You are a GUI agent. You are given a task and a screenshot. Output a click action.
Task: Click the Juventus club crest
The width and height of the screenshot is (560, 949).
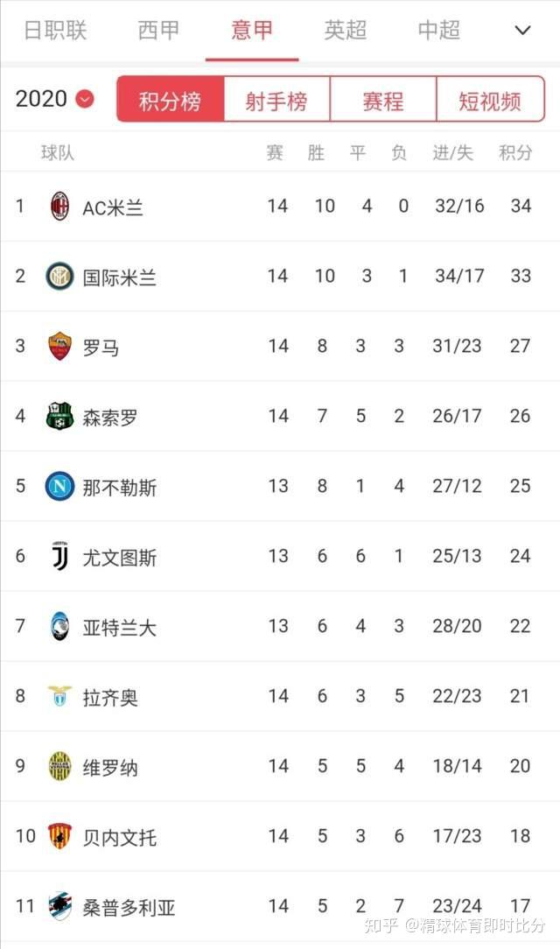(59, 557)
